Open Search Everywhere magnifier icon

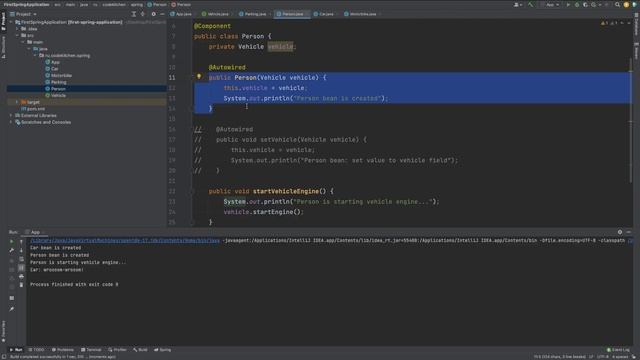[x=617, y=4]
